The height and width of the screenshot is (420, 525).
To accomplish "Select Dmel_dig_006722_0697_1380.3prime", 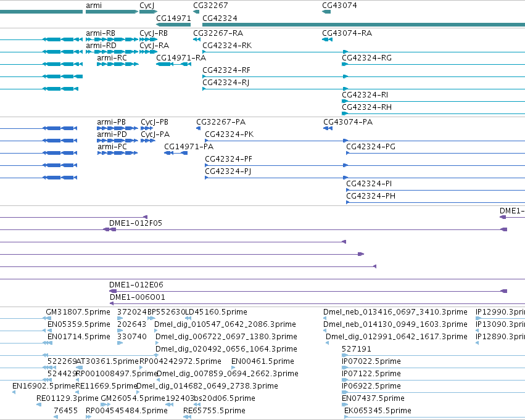I will (226, 337).
